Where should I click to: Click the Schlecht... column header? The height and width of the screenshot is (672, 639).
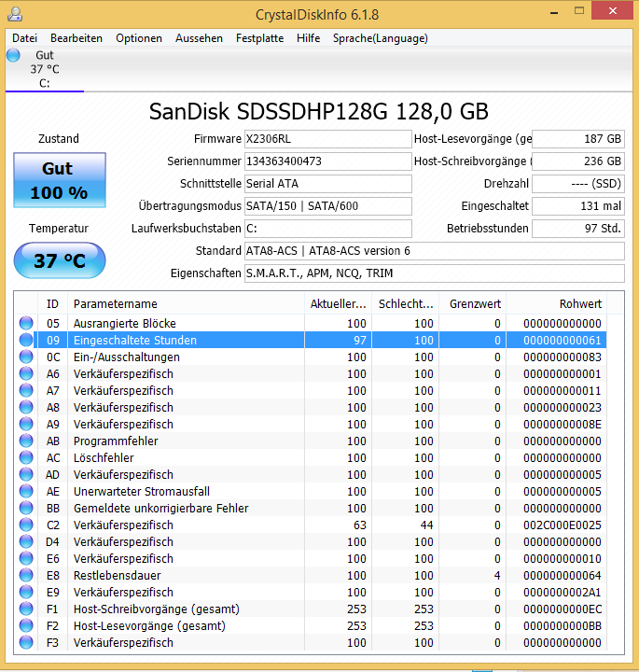tap(406, 304)
